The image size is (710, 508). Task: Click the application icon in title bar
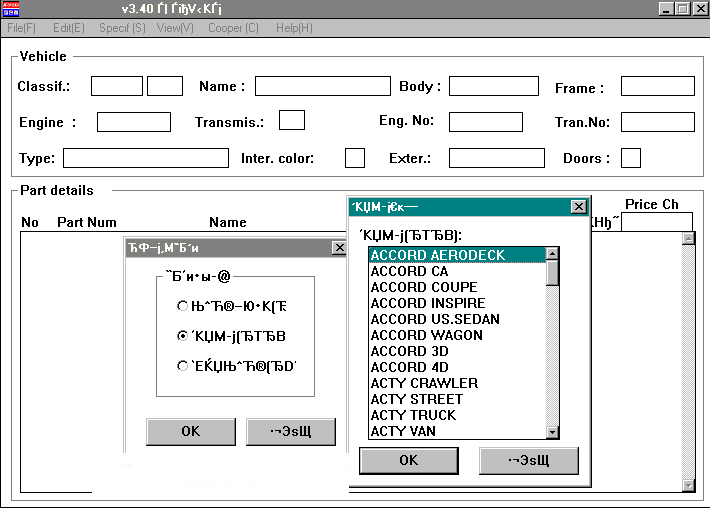pos(11,9)
